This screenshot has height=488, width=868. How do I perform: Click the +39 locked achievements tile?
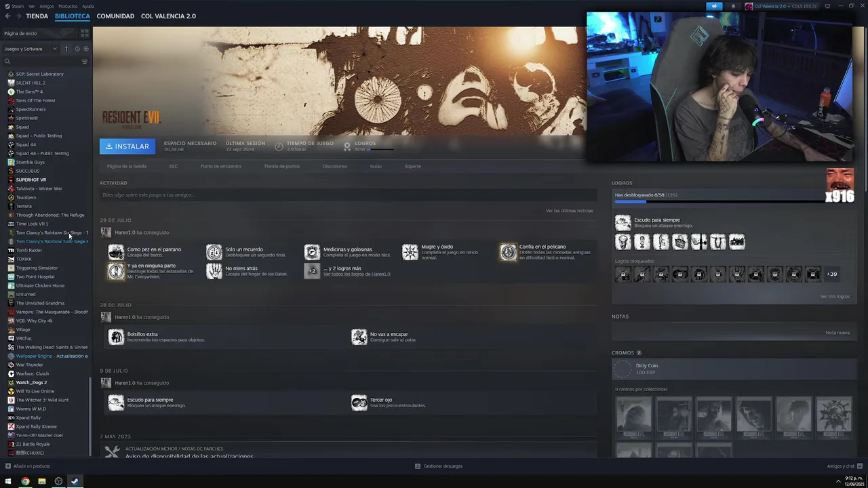coord(831,274)
